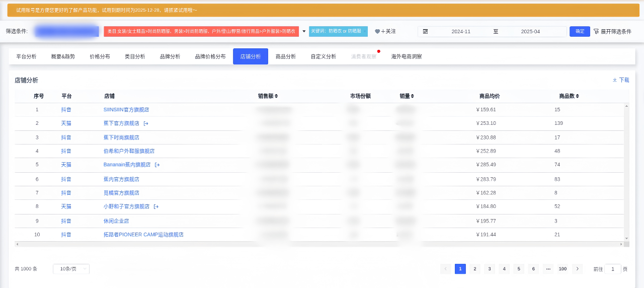Open 蕉下时尚旗舰店 store link
The height and width of the screenshot is (288, 644).
tap(121, 137)
